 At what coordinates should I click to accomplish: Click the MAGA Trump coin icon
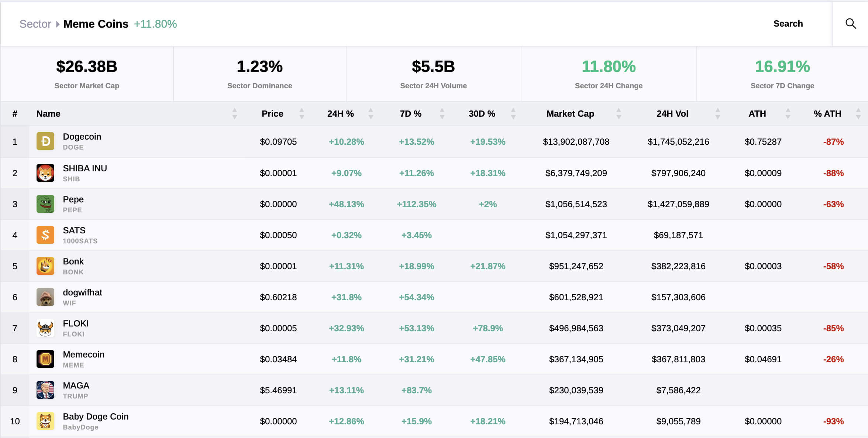point(45,390)
